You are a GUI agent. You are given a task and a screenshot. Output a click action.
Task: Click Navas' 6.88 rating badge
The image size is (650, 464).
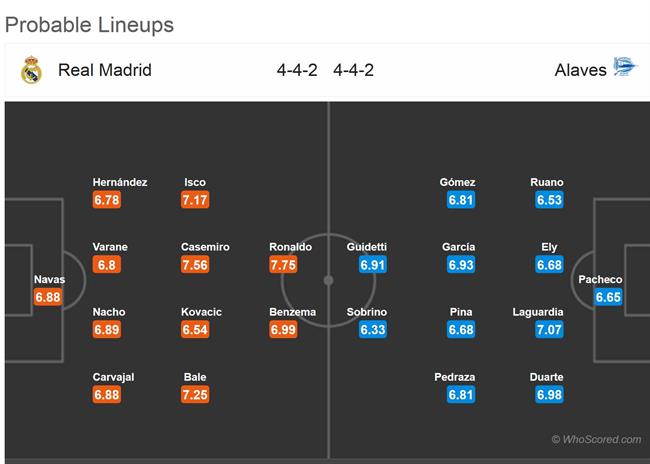coord(48,297)
